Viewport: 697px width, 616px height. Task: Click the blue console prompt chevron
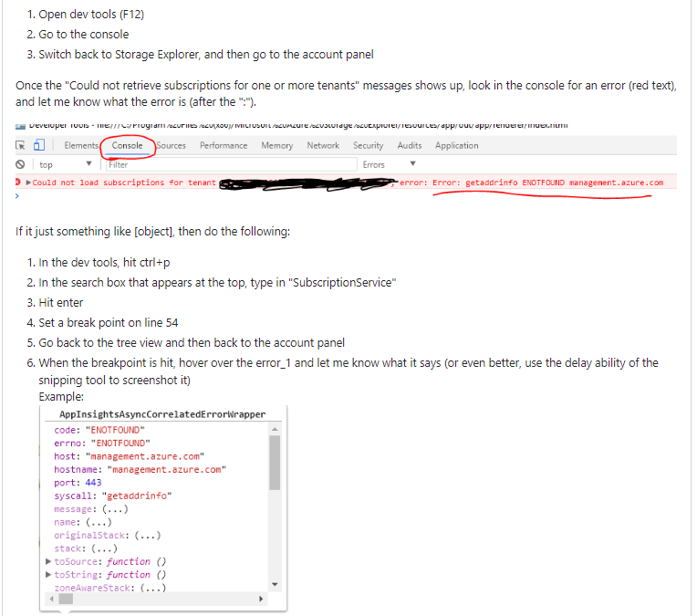point(17,195)
